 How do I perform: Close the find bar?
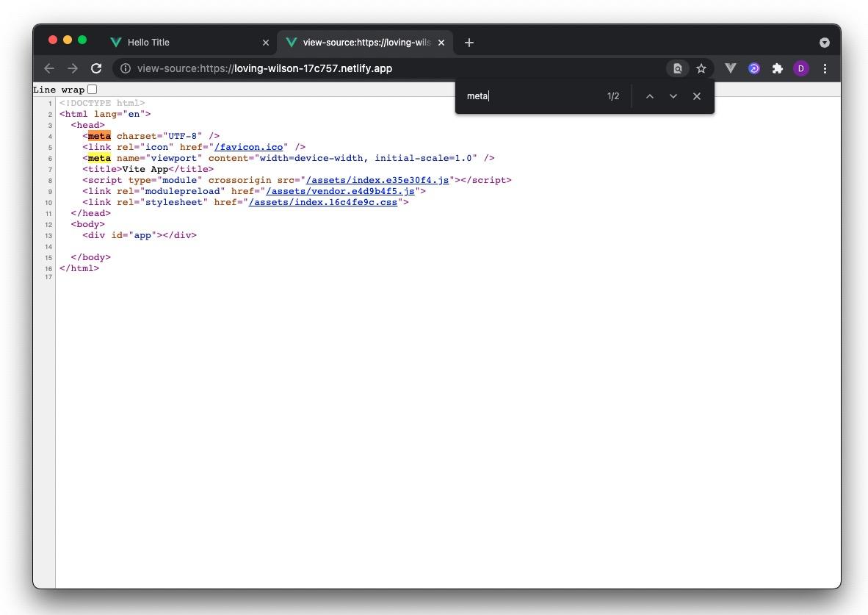click(x=697, y=96)
